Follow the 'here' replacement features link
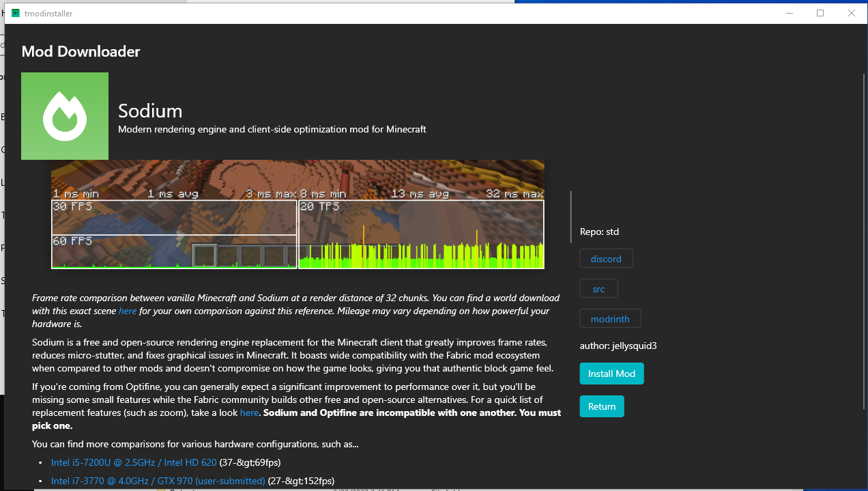This screenshot has width=868, height=491. tap(249, 412)
